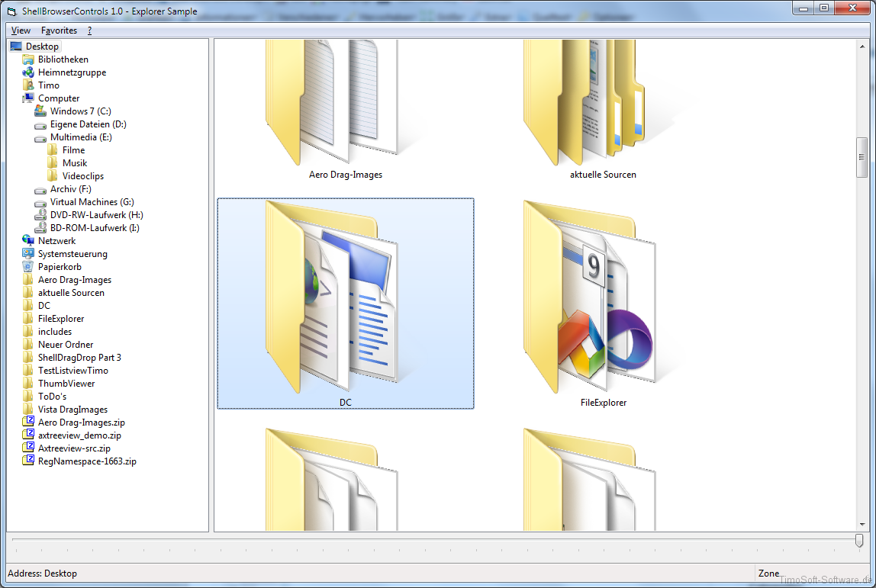This screenshot has width=876, height=588.
Task: Select Videoclips label in the tree
Action: 83,176
